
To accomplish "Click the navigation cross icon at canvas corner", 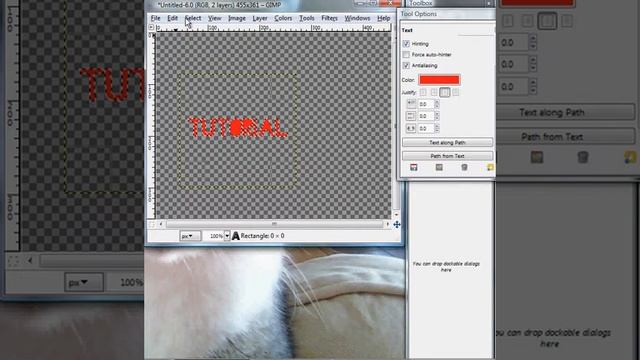I will coord(397,224).
